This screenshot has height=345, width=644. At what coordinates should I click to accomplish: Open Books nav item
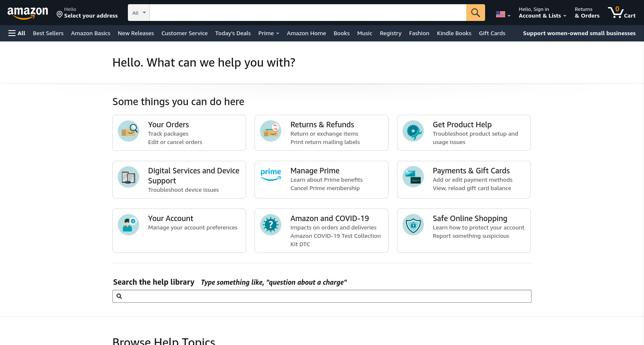click(342, 33)
